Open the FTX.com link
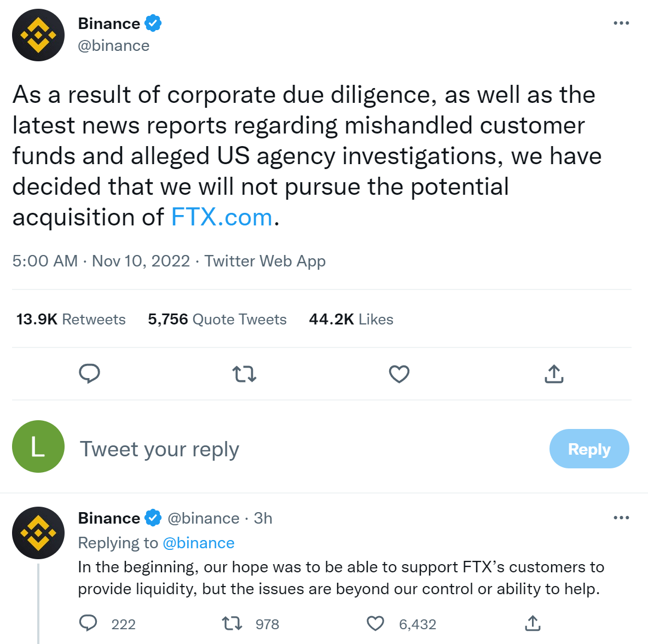 (x=222, y=217)
